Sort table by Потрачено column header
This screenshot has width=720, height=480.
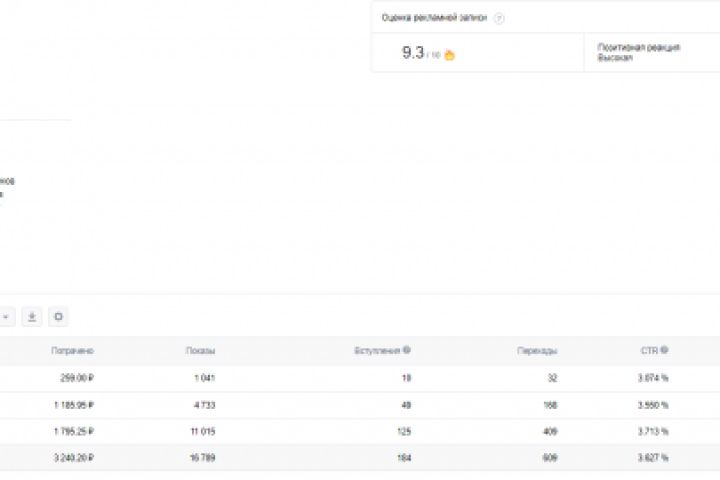click(73, 351)
